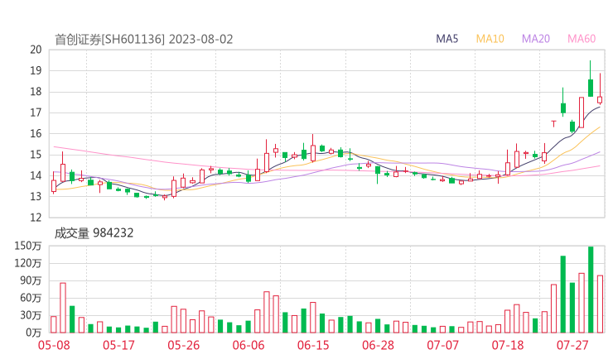Toggle the pink MA60 legend entry
Viewport: 613px width, 364px height.
click(x=582, y=39)
